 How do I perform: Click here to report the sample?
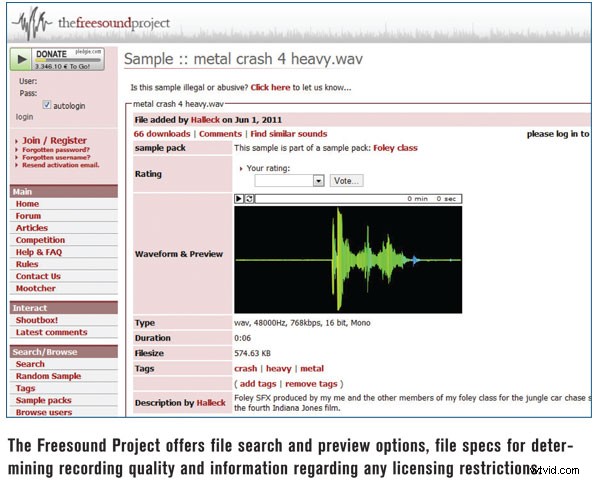270,87
